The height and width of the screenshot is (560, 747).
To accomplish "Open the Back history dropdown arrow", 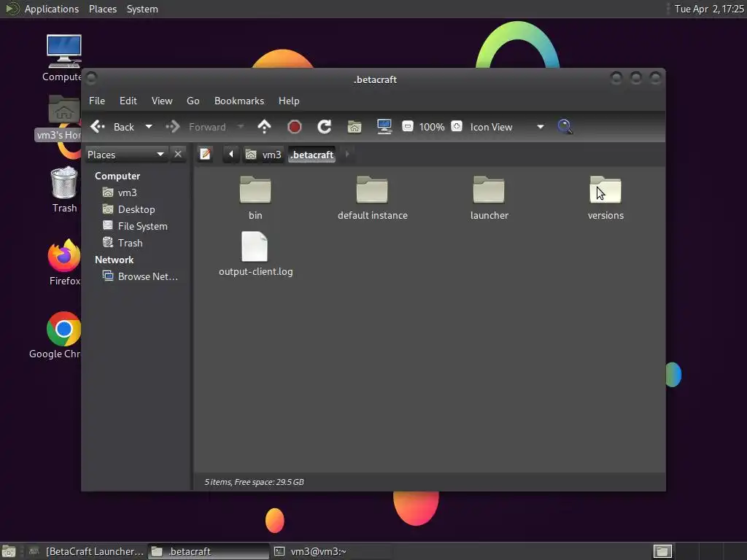I will 149,127.
